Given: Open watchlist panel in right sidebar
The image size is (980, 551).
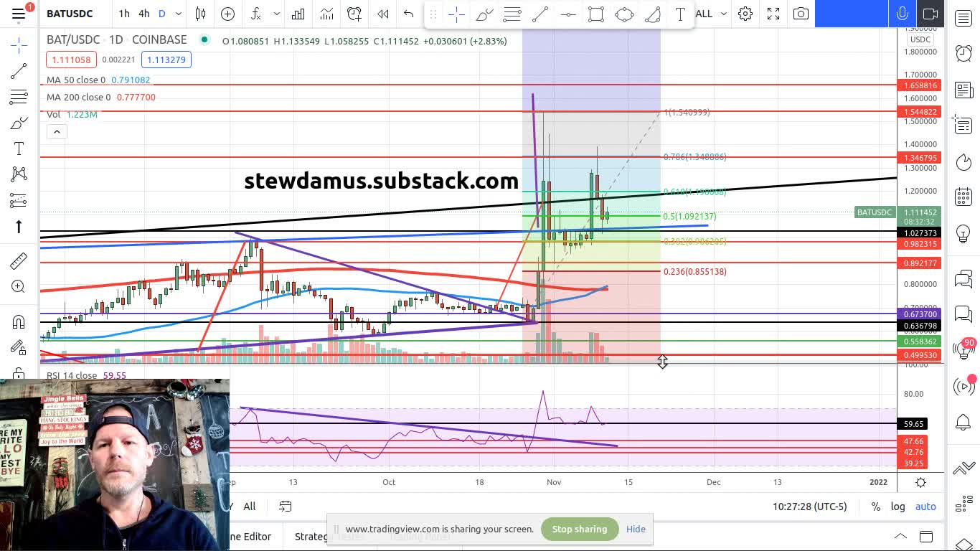Looking at the screenshot, I should pyautogui.click(x=963, y=19).
